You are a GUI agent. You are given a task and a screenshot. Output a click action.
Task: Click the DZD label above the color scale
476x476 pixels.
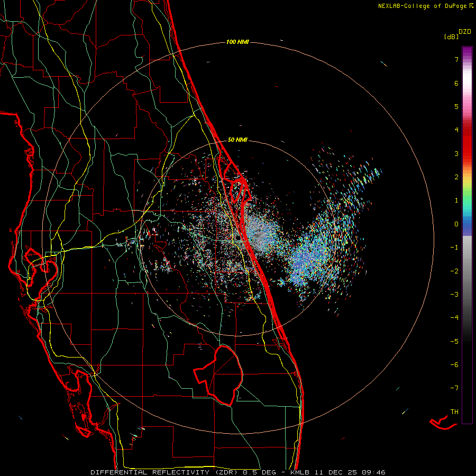pos(465,32)
